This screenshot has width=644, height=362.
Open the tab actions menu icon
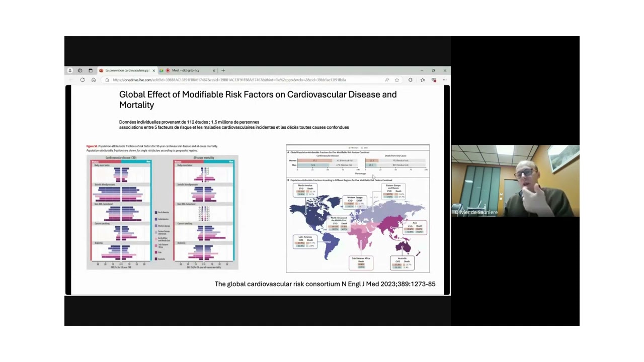(x=91, y=70)
